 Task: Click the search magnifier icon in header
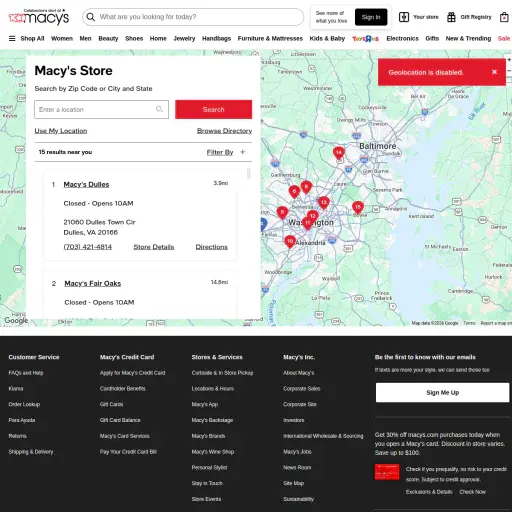click(90, 17)
